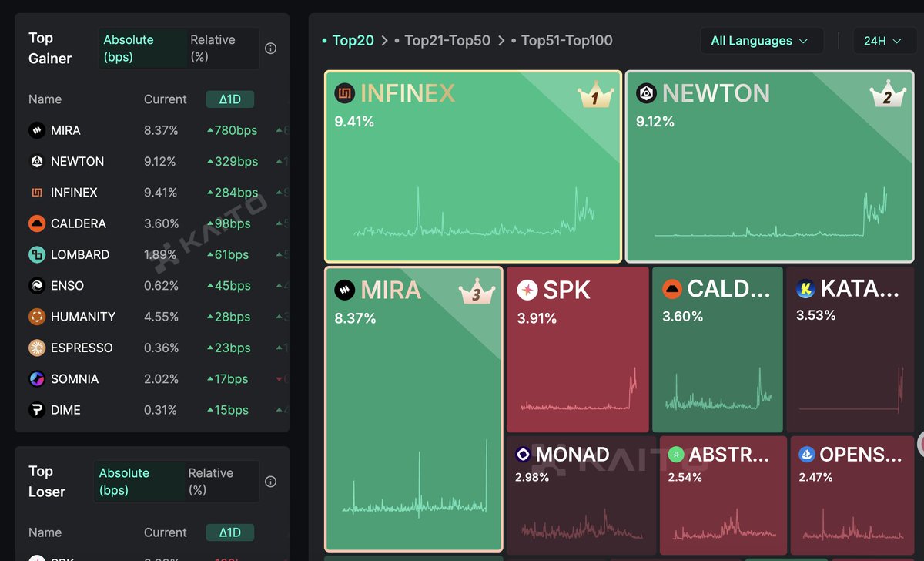This screenshot has width=924, height=561.
Task: Click 45bps in the ENSO row
Action: click(x=229, y=286)
